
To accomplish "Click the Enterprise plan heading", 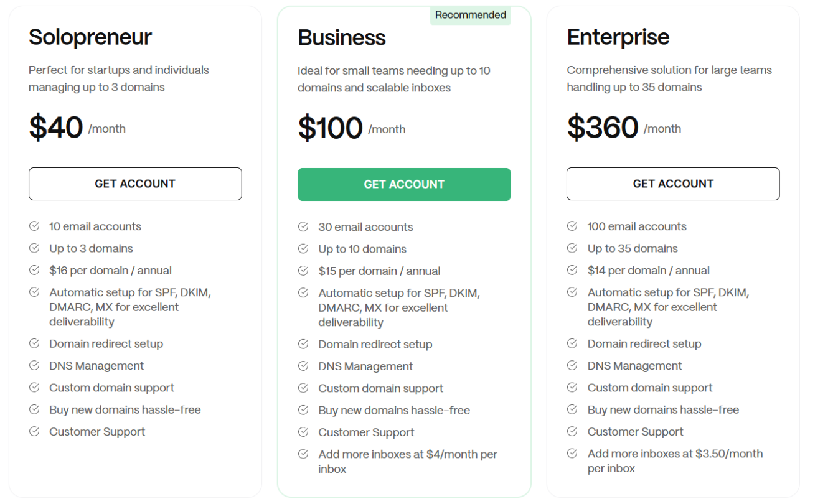I will click(618, 37).
